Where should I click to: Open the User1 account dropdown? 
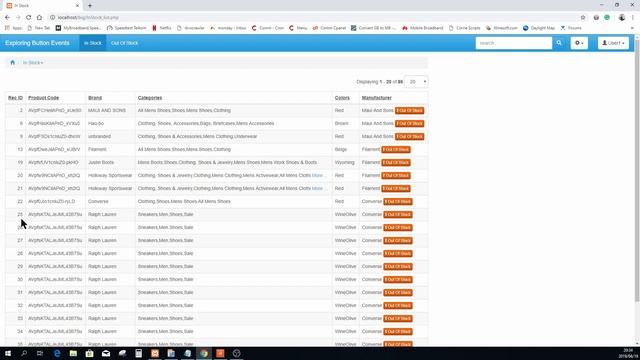tap(613, 43)
